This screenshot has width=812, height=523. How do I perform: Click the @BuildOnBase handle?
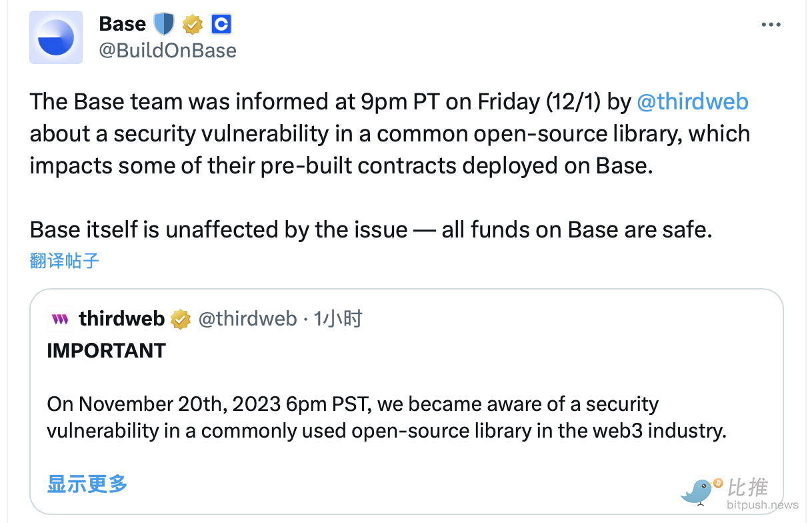point(167,50)
